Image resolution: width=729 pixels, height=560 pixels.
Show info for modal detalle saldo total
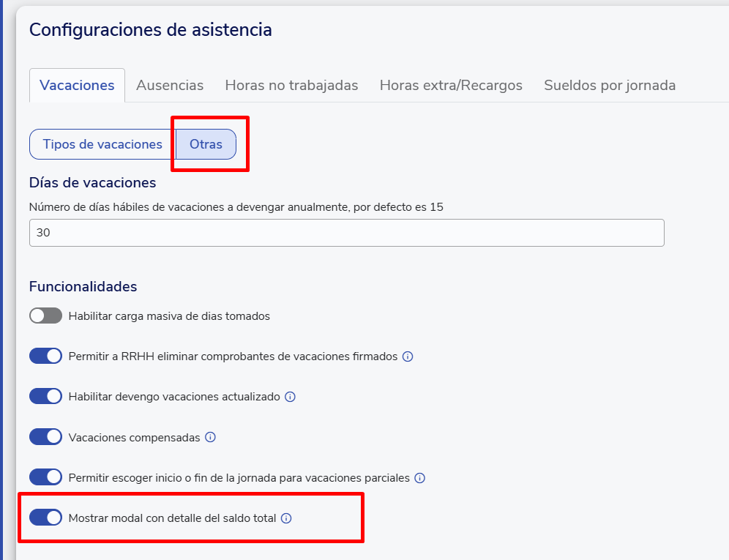286,518
